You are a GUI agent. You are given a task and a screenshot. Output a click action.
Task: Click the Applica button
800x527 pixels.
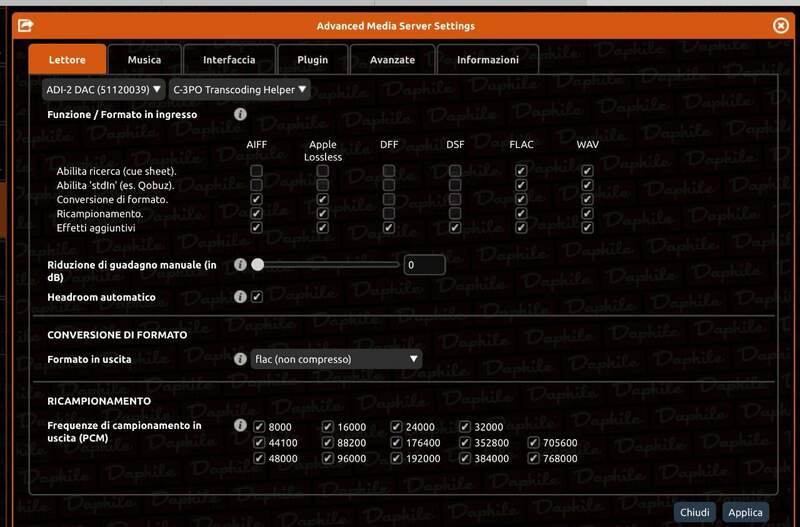pos(745,512)
